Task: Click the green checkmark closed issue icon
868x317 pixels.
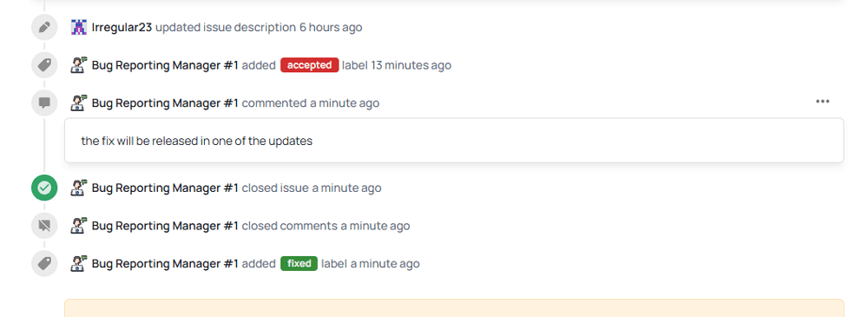Action: pyautogui.click(x=44, y=188)
